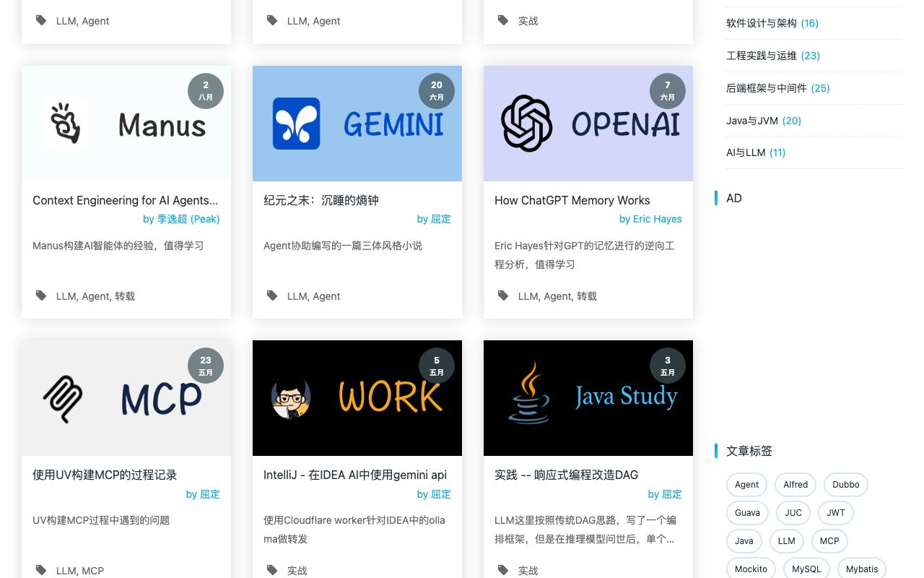Open the article '纪元之末：沉睡的熵钟'
The image size is (924, 578).
click(321, 200)
